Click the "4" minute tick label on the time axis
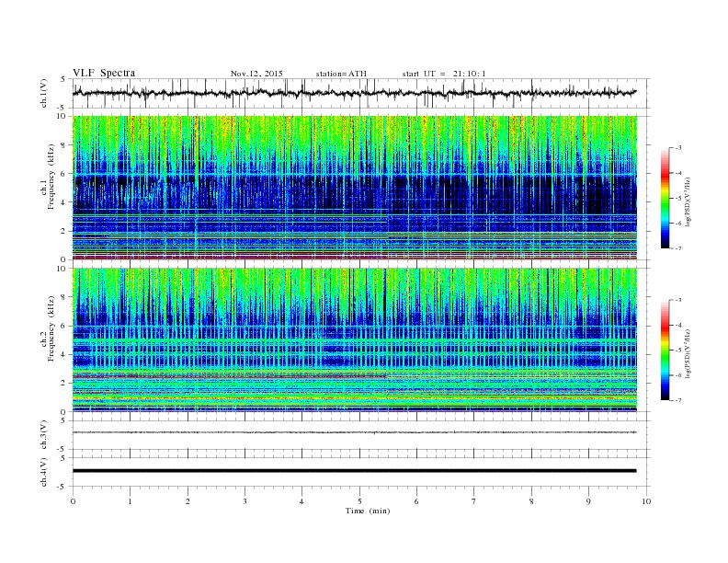Screen dimensions: 728x563 click(301, 501)
